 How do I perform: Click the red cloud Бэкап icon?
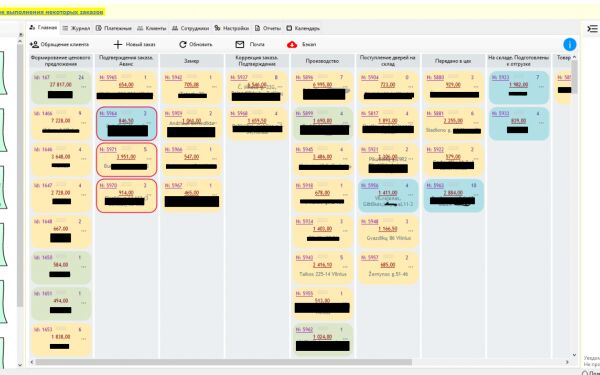[x=292, y=45]
